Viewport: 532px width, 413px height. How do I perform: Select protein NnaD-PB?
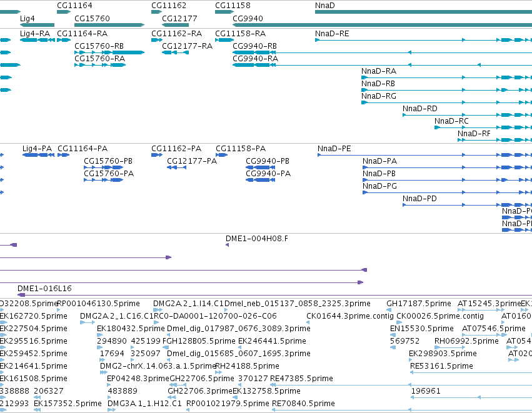coord(447,180)
